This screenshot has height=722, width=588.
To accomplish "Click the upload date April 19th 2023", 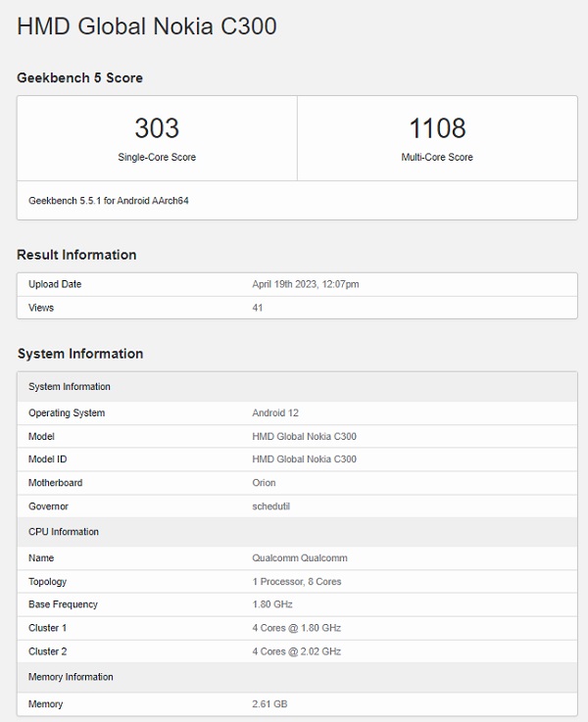I will (x=306, y=284).
